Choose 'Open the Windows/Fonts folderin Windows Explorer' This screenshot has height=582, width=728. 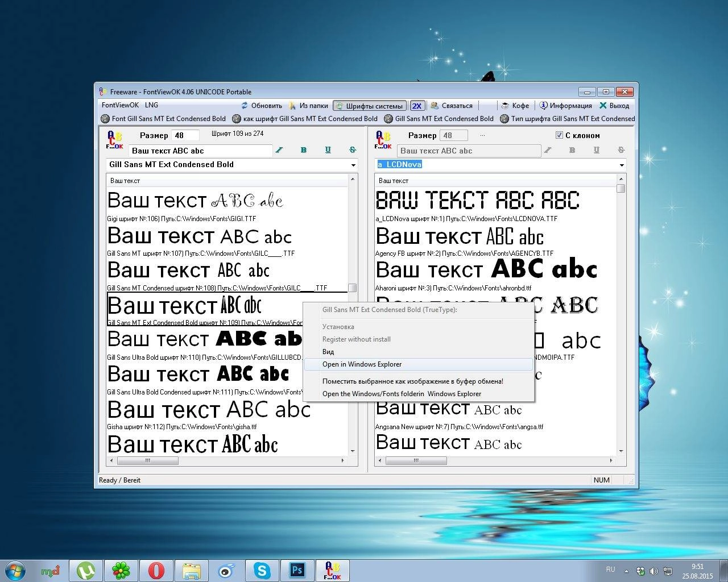pos(419,394)
